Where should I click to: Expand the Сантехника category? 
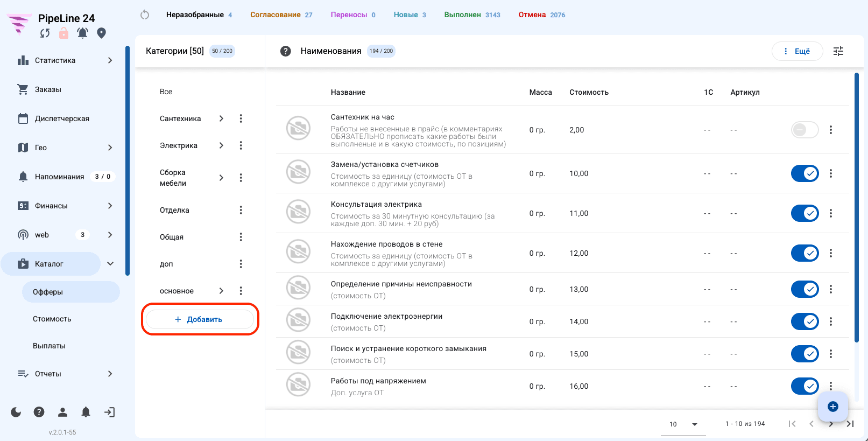pos(221,118)
